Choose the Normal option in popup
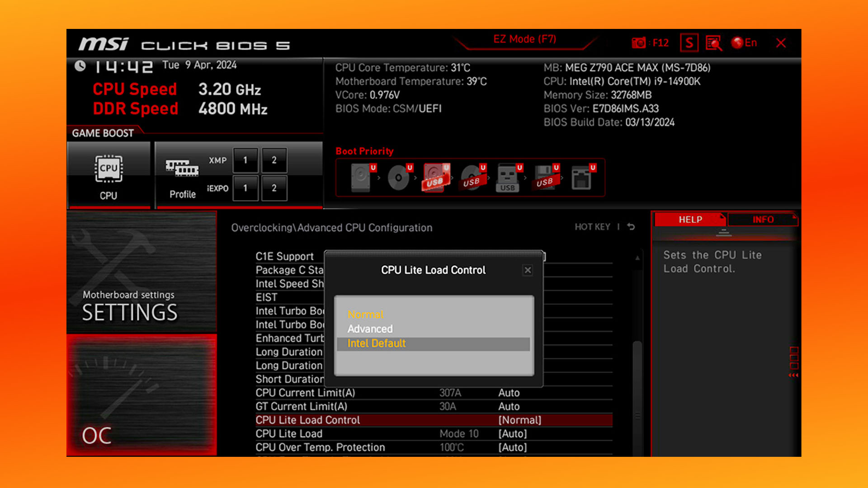This screenshot has width=868, height=488. point(365,314)
